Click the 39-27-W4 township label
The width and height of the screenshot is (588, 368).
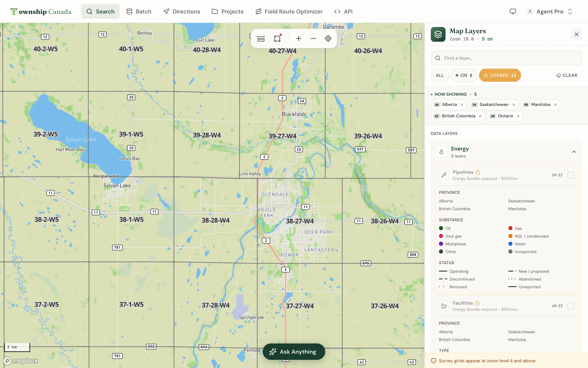click(x=282, y=136)
